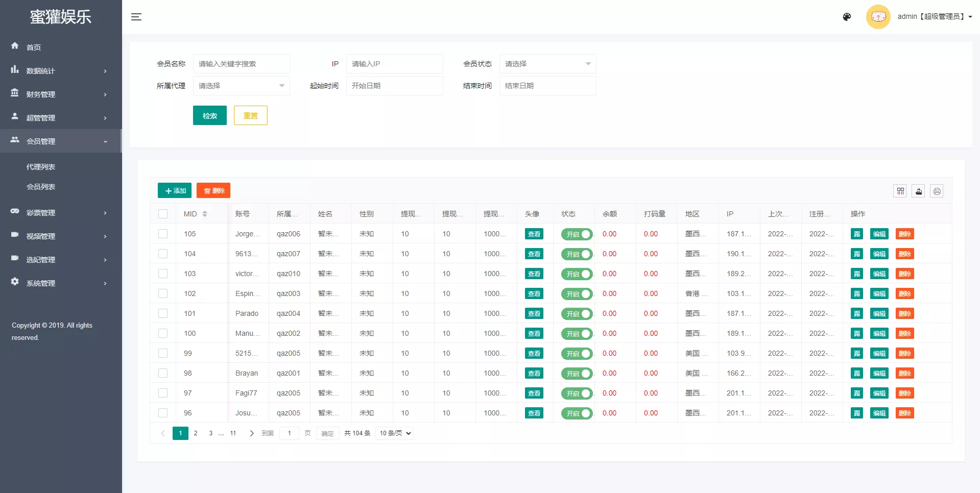
Task: Open the column display settings icon
Action: click(x=900, y=191)
